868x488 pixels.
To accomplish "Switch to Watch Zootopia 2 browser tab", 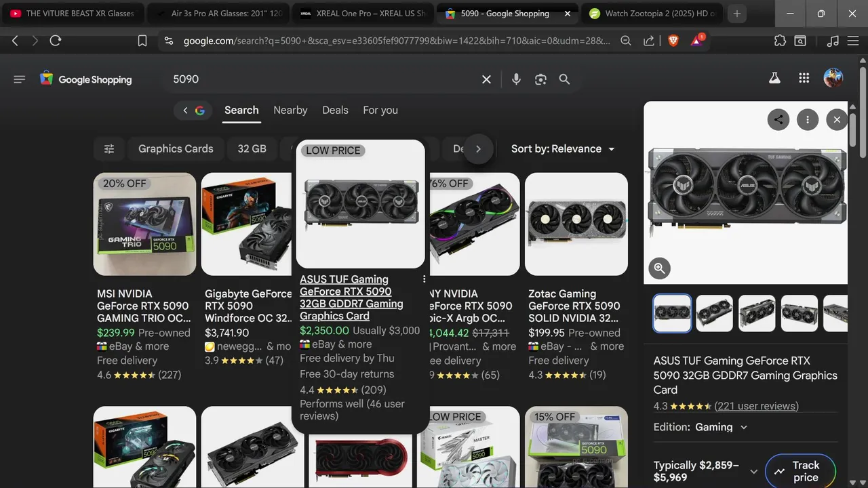I will (x=652, y=14).
